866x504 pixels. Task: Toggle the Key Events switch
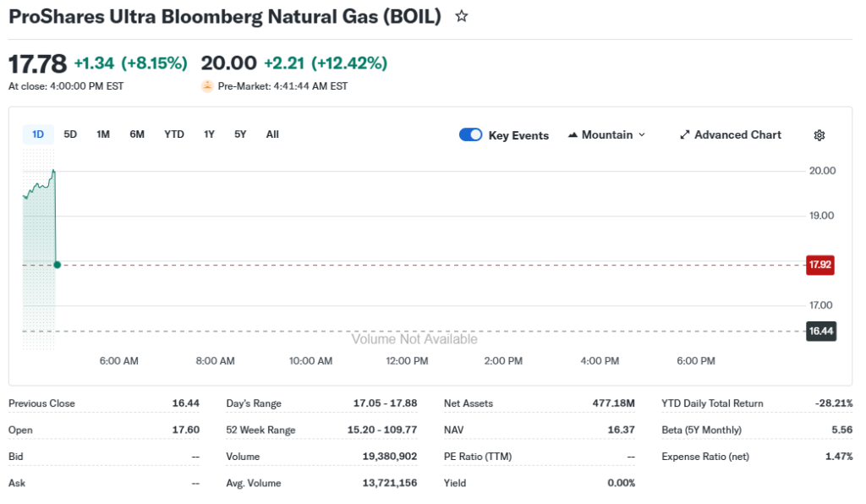coord(470,135)
